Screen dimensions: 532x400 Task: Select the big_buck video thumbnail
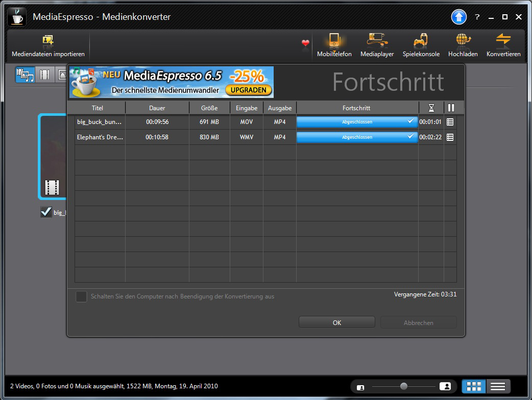pyautogui.click(x=53, y=157)
